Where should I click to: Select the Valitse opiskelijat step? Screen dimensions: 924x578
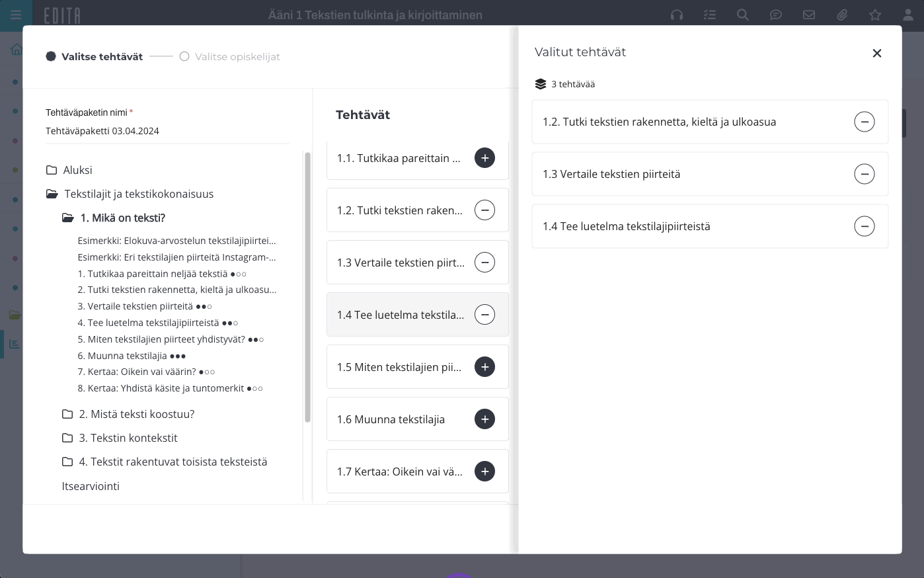[x=230, y=57]
